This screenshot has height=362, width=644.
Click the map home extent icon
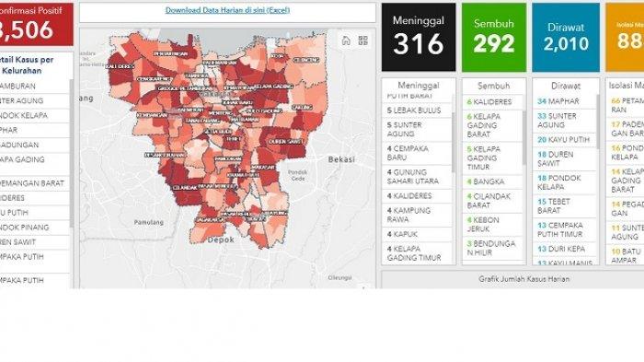click(346, 41)
